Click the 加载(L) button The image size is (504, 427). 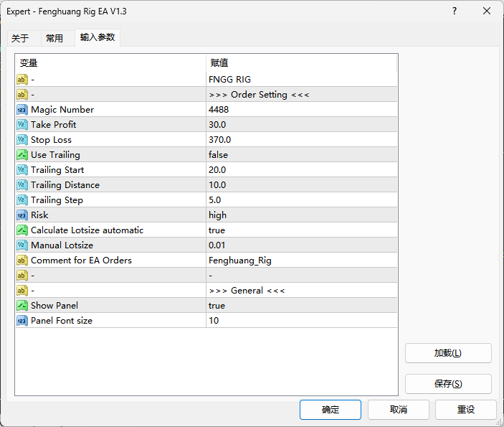click(x=448, y=353)
